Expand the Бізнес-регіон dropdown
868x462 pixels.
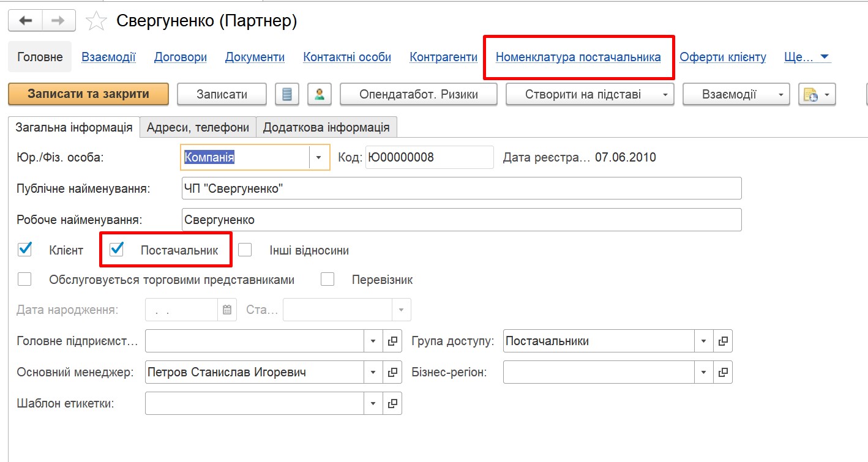704,372
